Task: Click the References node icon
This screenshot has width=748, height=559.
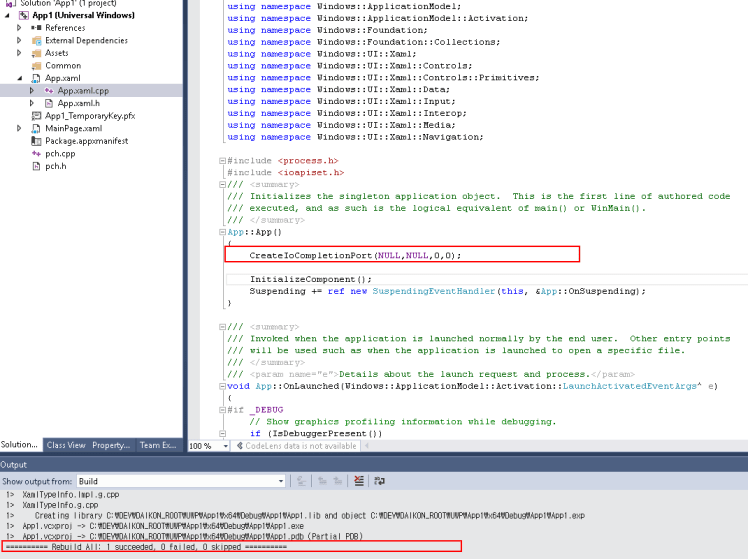Action: [36, 28]
